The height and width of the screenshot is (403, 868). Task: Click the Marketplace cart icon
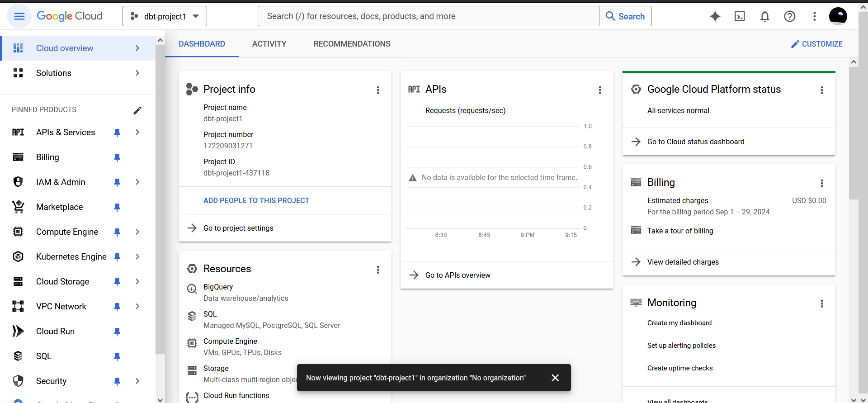coord(18,207)
